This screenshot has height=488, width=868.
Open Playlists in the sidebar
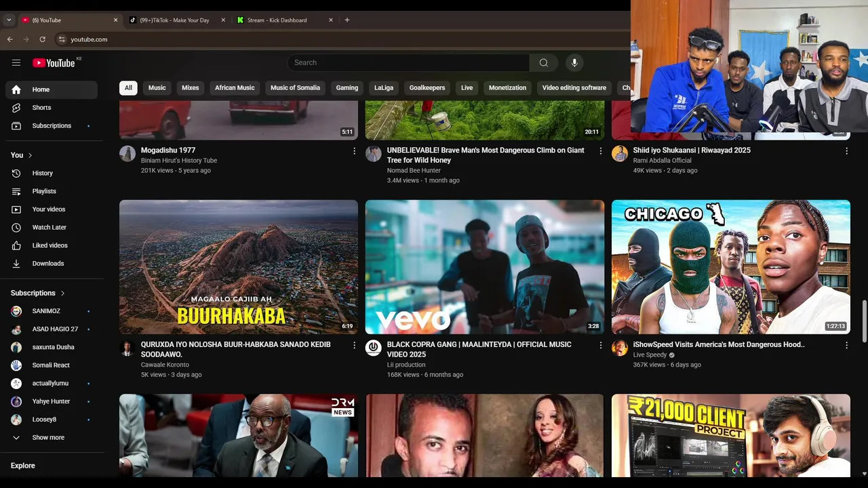tap(52, 191)
